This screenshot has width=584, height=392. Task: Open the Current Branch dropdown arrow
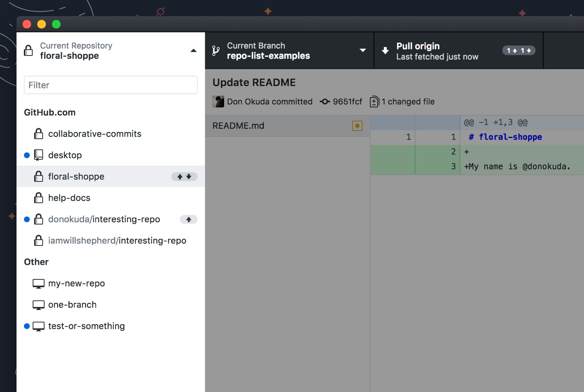point(362,50)
